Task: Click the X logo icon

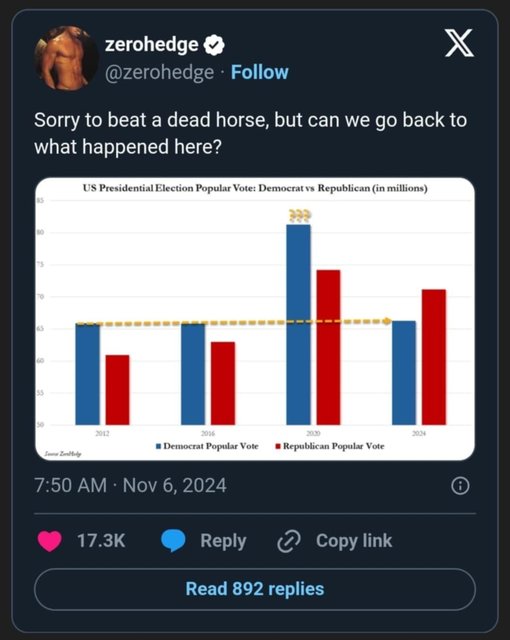Action: click(x=459, y=43)
